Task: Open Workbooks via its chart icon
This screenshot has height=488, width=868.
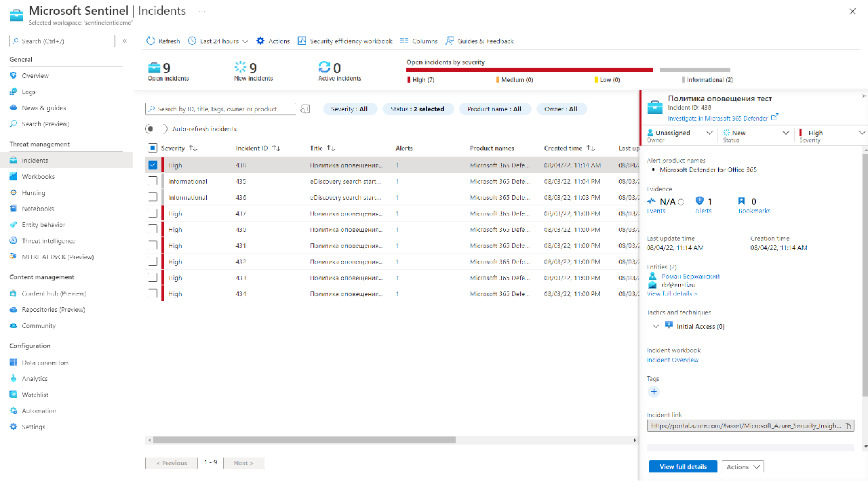Action: (x=13, y=176)
